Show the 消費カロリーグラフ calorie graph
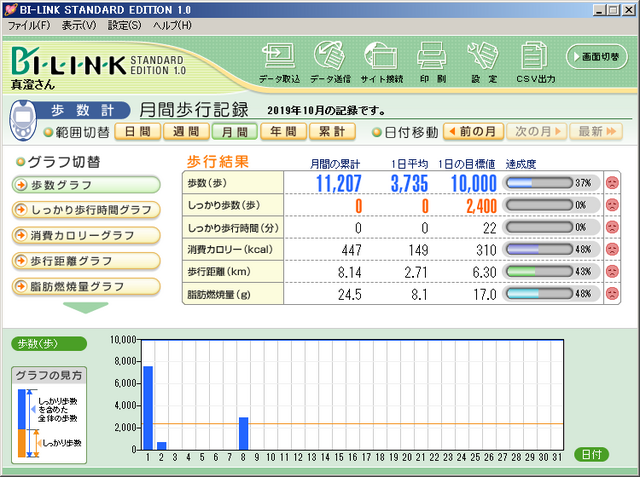 86,235
